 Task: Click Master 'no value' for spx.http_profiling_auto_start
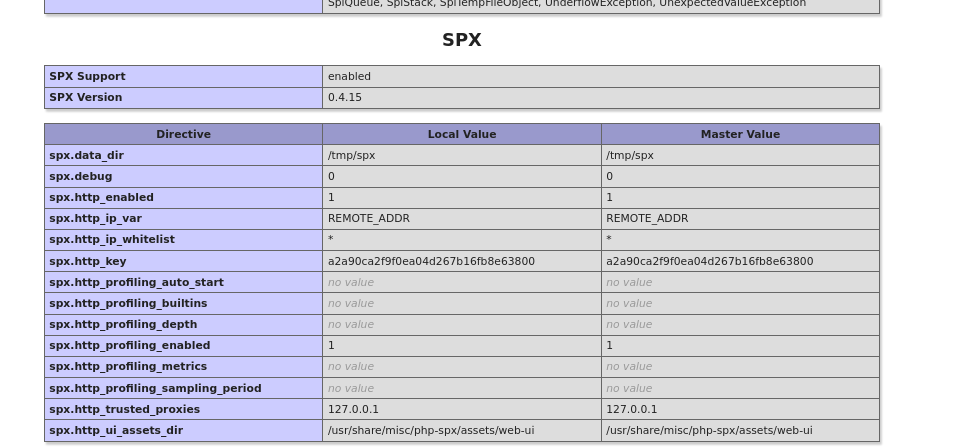pyautogui.click(x=629, y=282)
